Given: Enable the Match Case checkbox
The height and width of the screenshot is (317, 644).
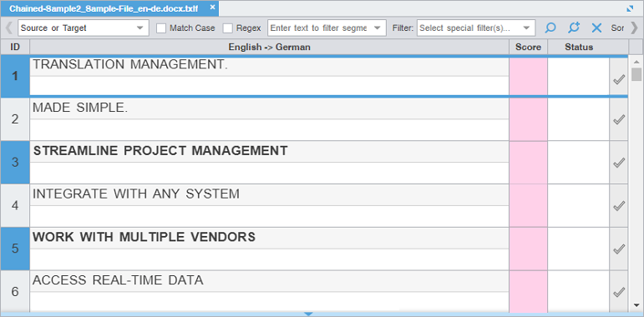Looking at the screenshot, I should [161, 28].
